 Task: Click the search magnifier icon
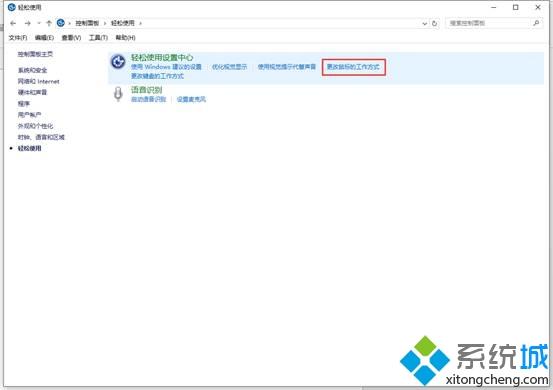(536, 23)
